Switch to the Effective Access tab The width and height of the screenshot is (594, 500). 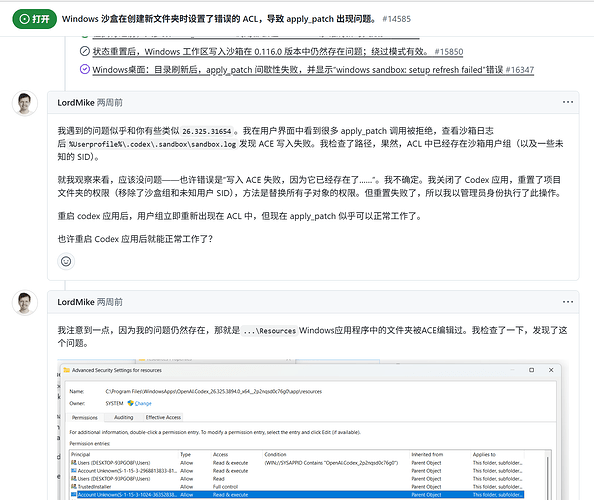(163, 417)
